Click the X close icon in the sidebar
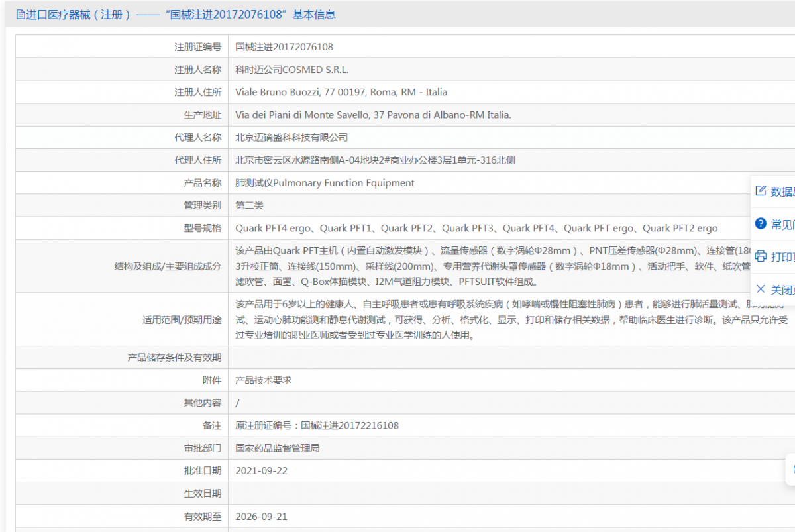Screen dimensions: 795x532 click(761, 288)
